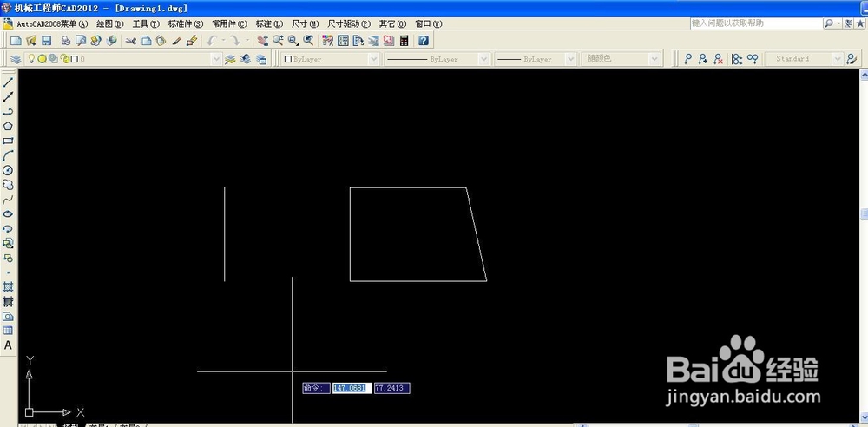Viewport: 868px width, 427px height.
Task: Click the Zoom Realtime magnifier icon
Action: [x=278, y=41]
